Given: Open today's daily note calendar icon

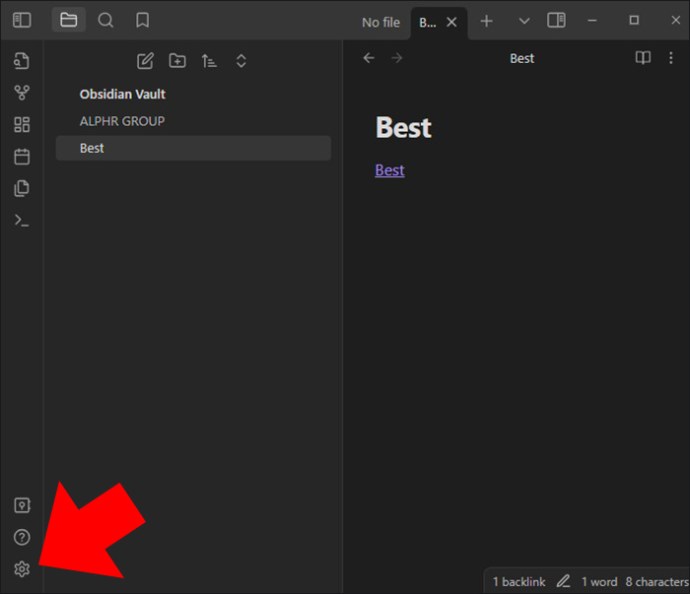Looking at the screenshot, I should click(x=22, y=157).
